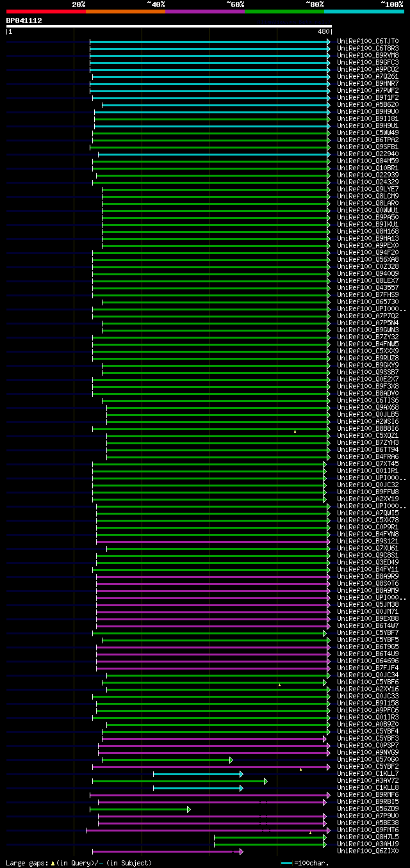This screenshot has width=410, height=868.
Task: Select label UniRef100_Q84M59
Action: (x=368, y=161)
